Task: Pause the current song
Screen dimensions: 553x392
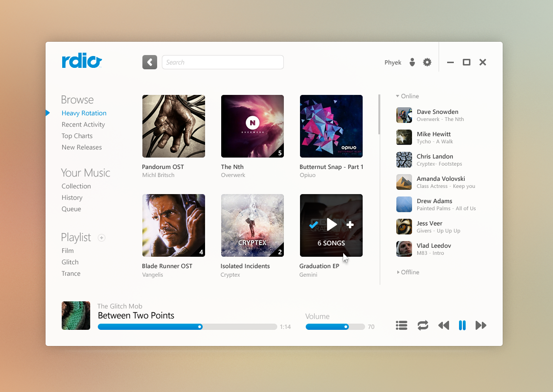Action: point(462,325)
